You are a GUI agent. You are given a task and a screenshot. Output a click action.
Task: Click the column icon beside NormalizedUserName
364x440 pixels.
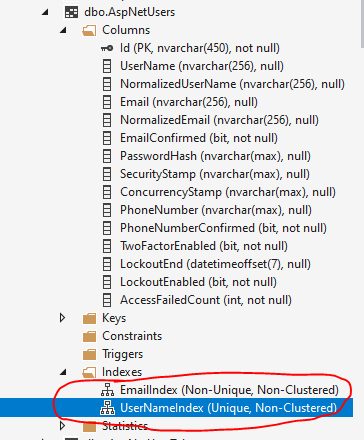(x=107, y=84)
